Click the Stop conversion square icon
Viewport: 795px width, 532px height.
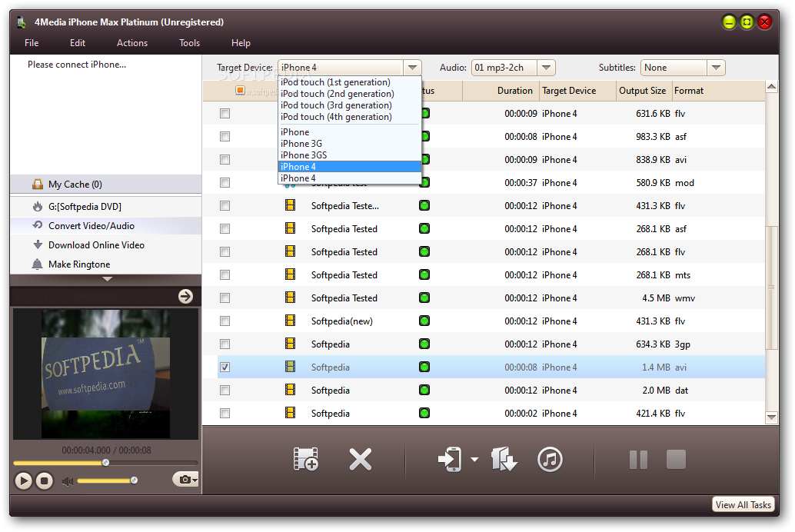coord(676,460)
